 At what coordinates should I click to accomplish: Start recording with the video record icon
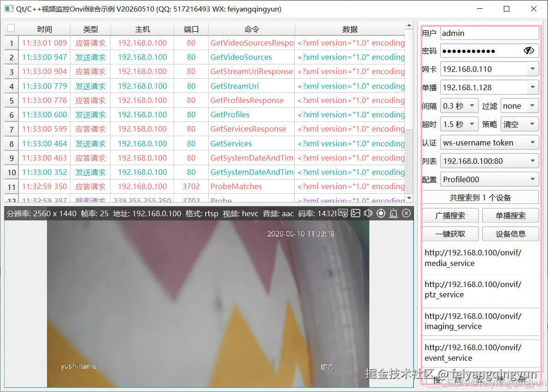tap(343, 213)
